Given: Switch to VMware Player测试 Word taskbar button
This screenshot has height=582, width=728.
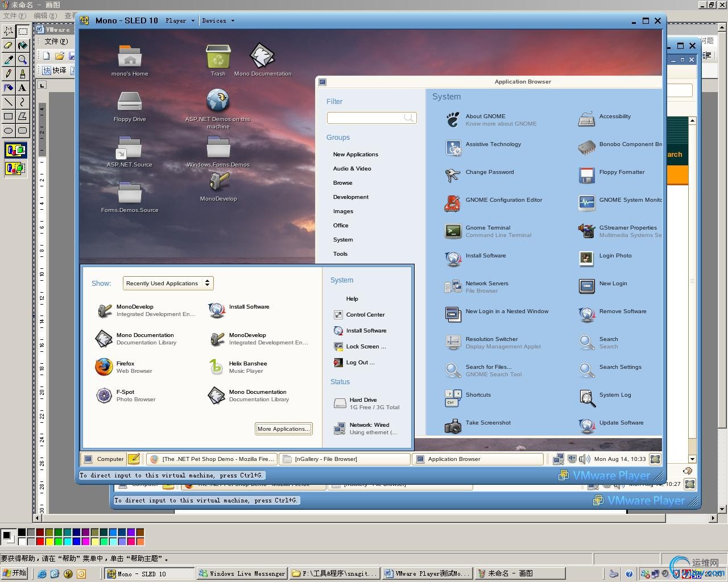Looking at the screenshot, I should 427,573.
